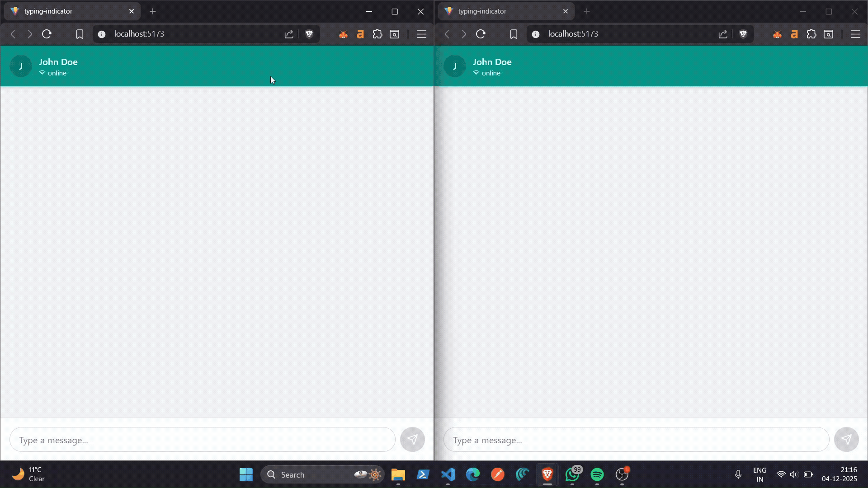View site information for localhost:5173

pyautogui.click(x=101, y=34)
